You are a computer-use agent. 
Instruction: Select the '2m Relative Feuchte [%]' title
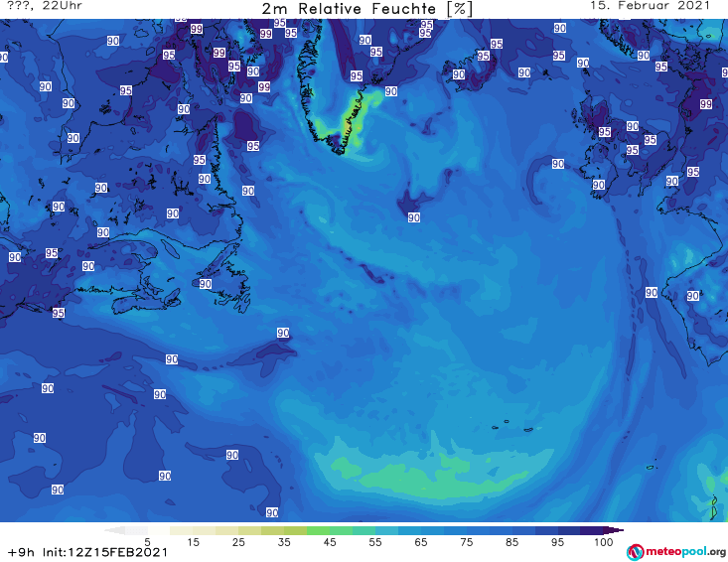click(367, 9)
